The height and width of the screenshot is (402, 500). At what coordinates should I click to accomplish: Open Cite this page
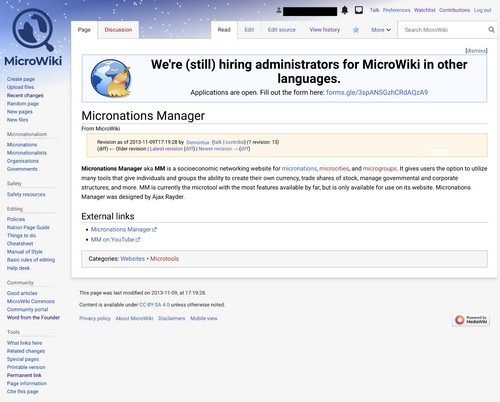click(23, 391)
